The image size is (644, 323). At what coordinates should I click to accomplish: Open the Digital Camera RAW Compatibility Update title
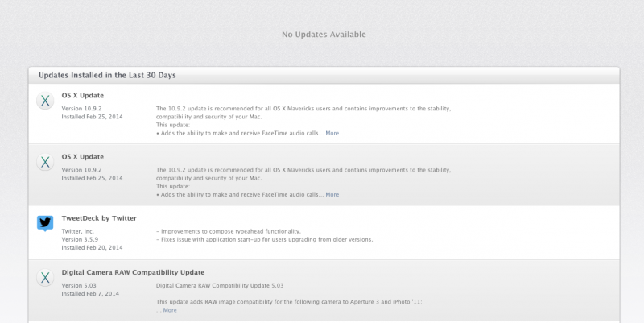pos(133,272)
